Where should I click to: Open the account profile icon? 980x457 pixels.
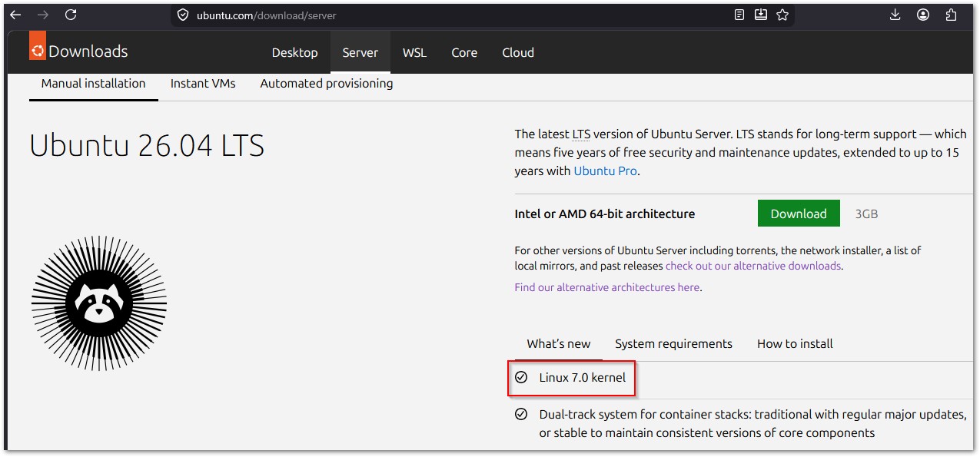click(x=923, y=15)
